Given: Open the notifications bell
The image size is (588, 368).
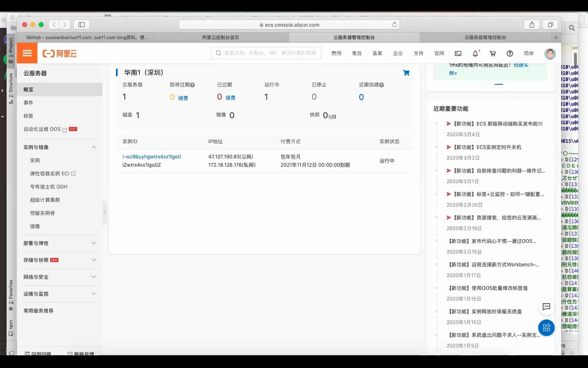Looking at the screenshot, I should coord(475,54).
